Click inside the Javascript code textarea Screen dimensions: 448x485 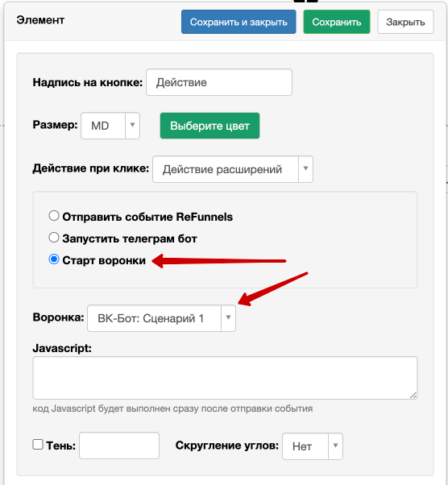[225, 378]
